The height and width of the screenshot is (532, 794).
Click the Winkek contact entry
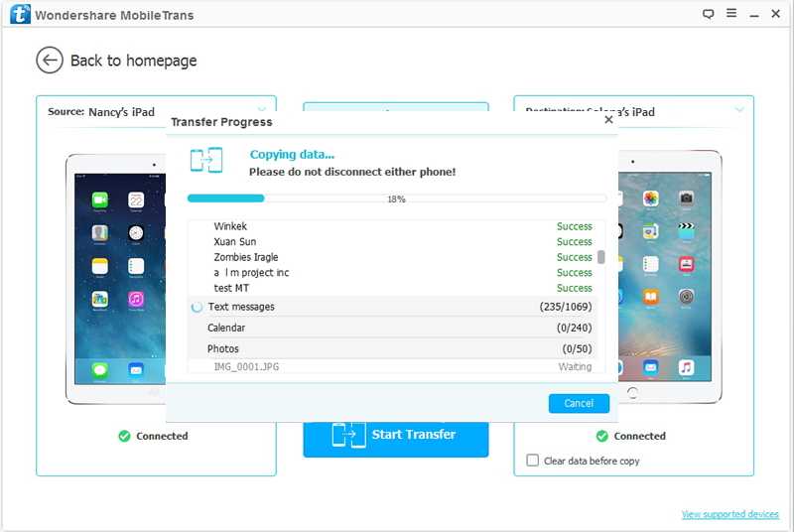230,226
